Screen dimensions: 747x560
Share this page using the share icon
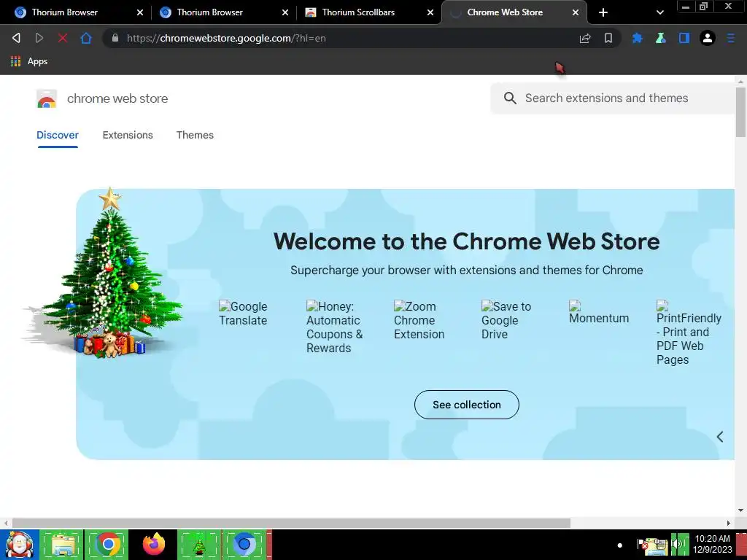coord(585,38)
